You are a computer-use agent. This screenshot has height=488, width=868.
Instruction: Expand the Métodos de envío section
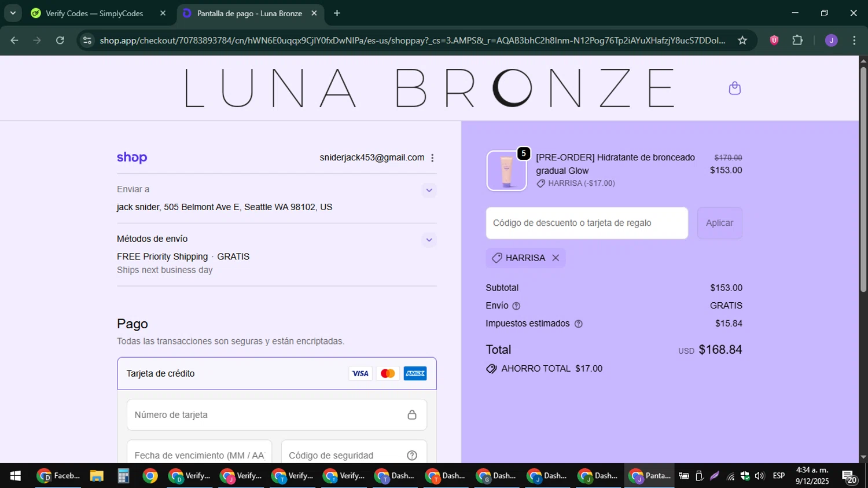pyautogui.click(x=429, y=240)
